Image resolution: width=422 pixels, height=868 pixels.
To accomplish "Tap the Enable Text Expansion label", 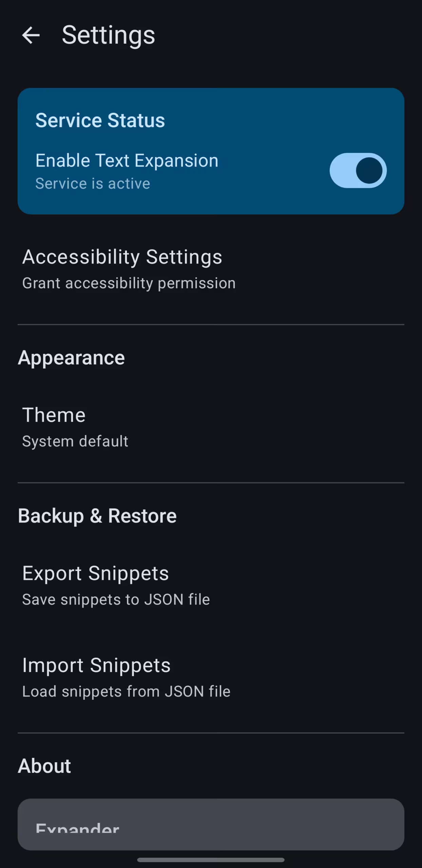I will (x=127, y=161).
